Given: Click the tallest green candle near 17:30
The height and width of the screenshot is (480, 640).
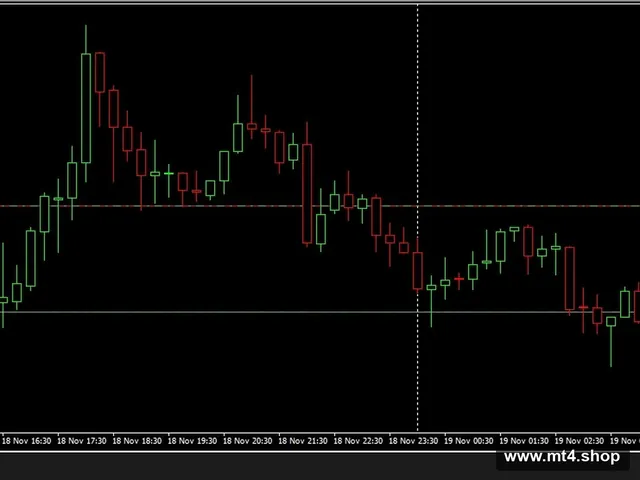Looking at the screenshot, I should point(86,108).
